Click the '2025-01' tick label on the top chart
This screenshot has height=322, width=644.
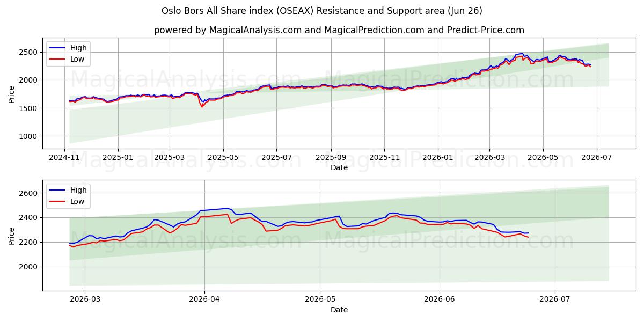[x=118, y=157]
